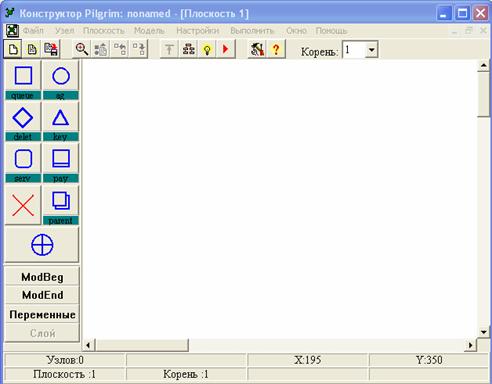Maximize the Конструктор Pilgrim window
Screen dimensions: 492x384
click(462, 14)
